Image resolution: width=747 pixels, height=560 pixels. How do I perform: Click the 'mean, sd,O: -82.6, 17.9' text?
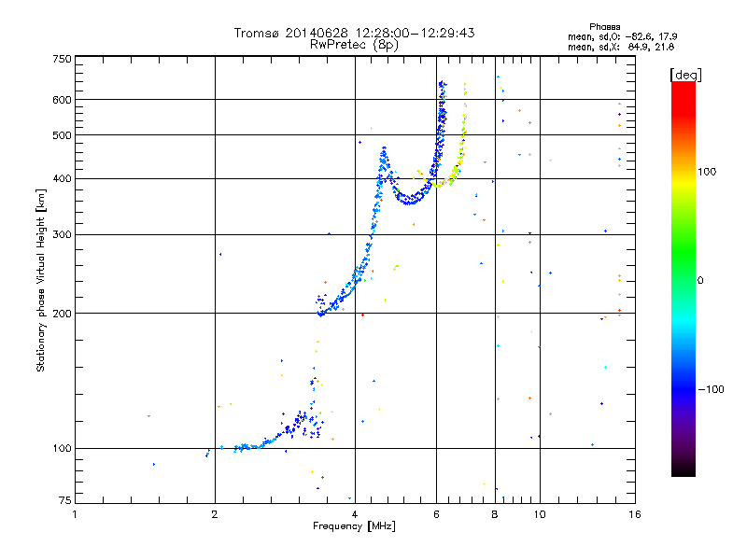tap(622, 36)
